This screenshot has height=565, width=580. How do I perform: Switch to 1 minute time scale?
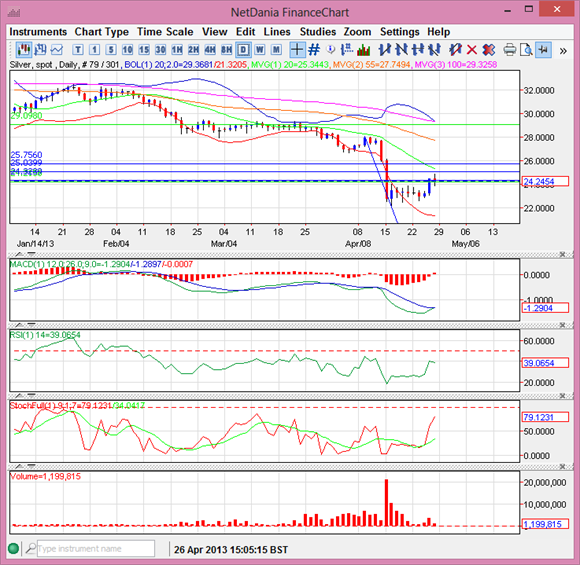pyautogui.click(x=94, y=50)
